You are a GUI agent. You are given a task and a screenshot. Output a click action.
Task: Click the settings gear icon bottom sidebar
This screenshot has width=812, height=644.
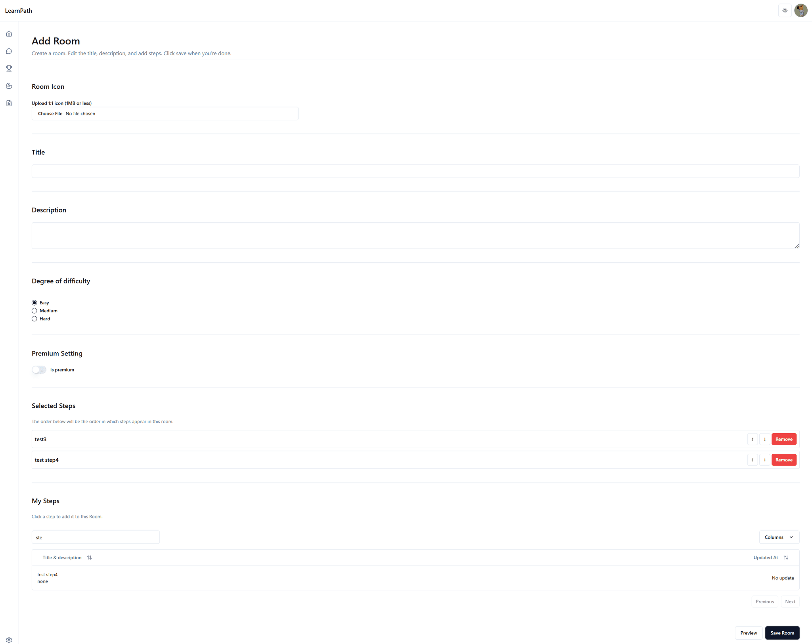[x=9, y=640]
